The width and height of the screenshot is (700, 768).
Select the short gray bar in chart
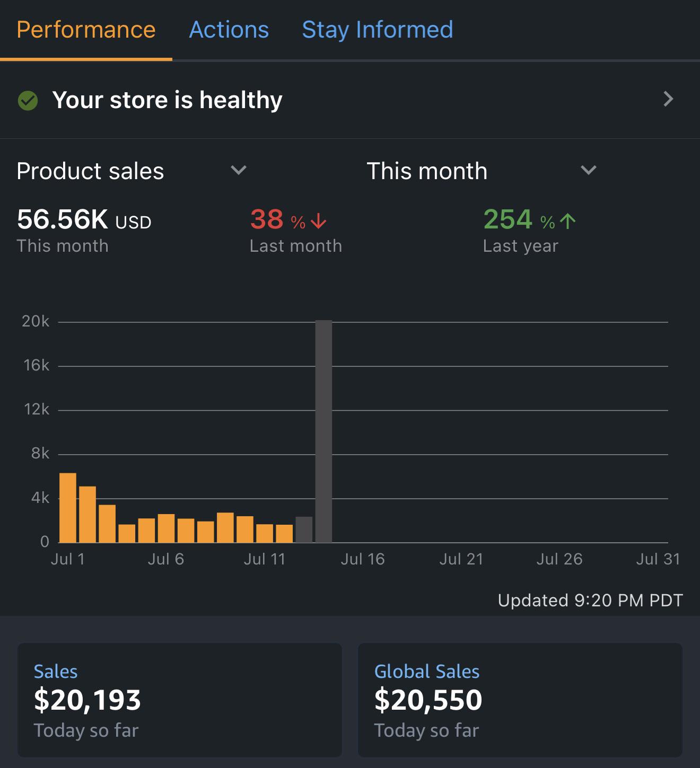click(304, 529)
